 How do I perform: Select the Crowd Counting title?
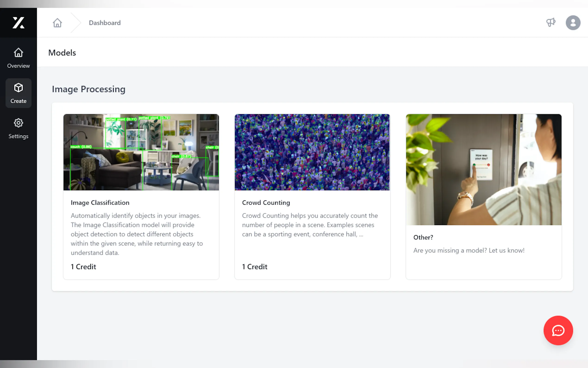coord(266,203)
